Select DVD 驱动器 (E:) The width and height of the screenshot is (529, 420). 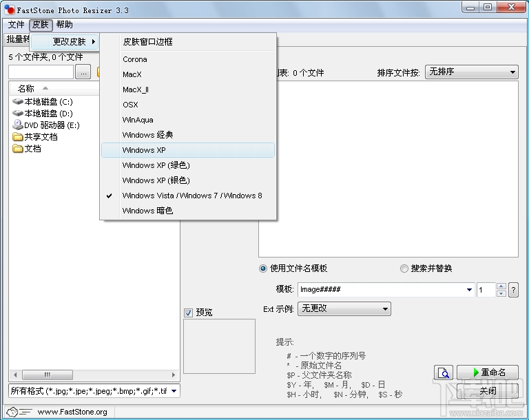point(52,125)
